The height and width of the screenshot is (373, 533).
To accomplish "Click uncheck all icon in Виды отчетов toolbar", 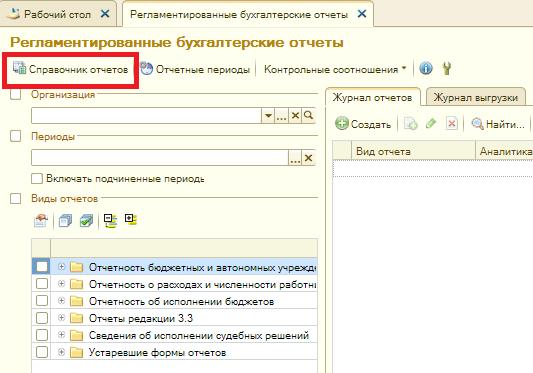I will click(65, 221).
